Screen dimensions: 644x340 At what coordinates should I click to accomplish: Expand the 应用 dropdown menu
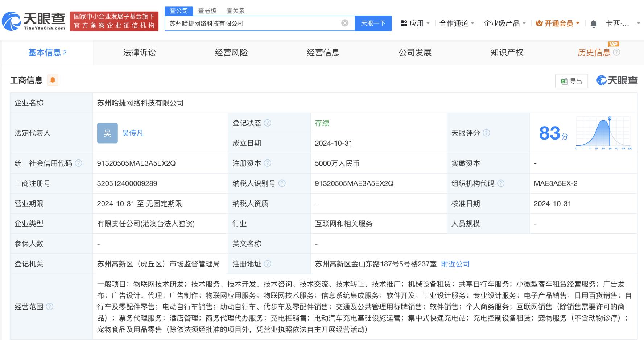click(415, 24)
